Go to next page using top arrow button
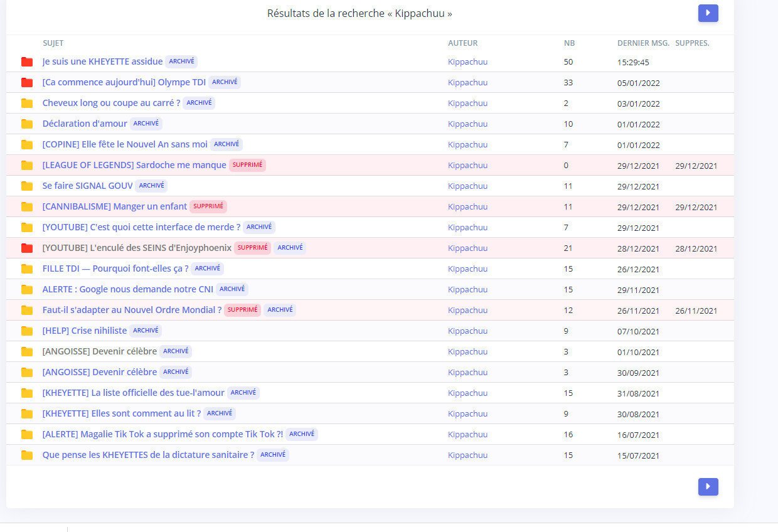This screenshot has width=778, height=532. [x=708, y=13]
